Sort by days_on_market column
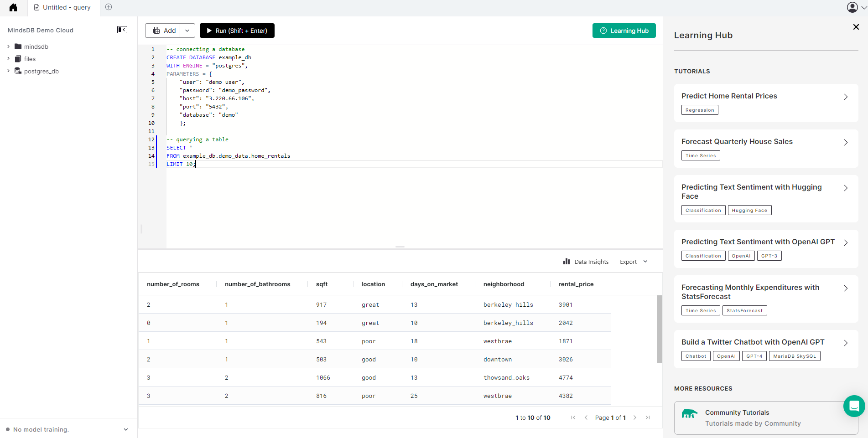Image resolution: width=868 pixels, height=438 pixels. (x=434, y=284)
